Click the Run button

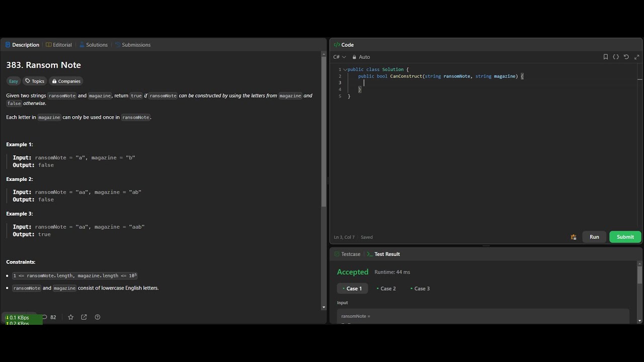point(594,237)
